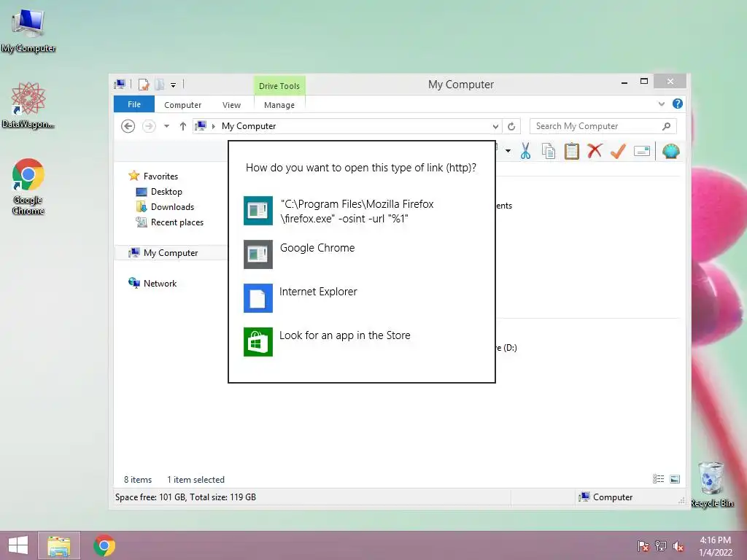Switch to details view layout
Screen dimensions: 747x560
click(x=659, y=479)
